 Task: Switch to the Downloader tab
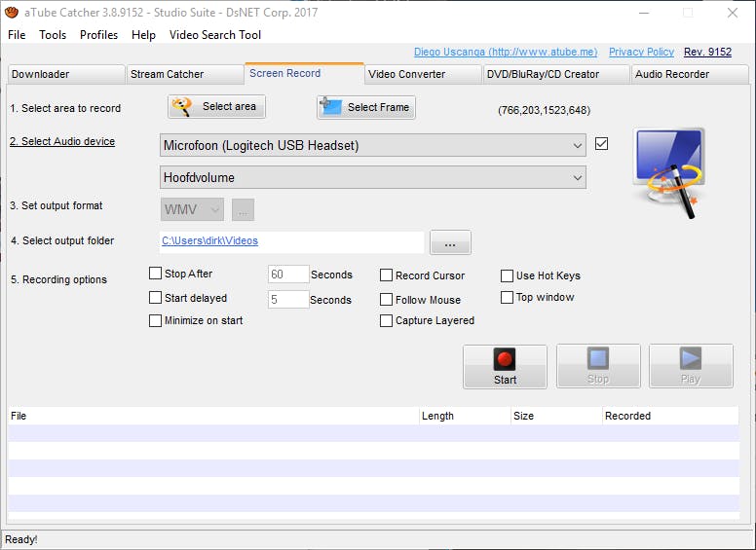(x=66, y=74)
